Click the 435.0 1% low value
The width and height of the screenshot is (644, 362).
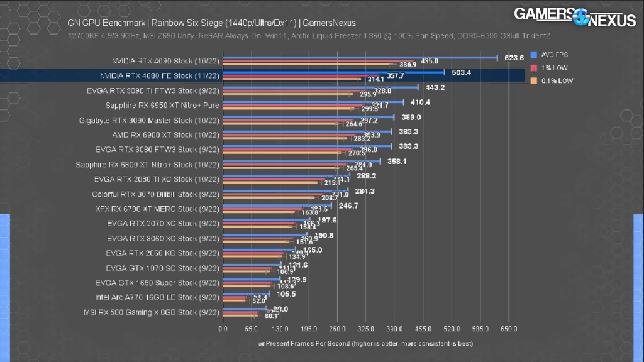[x=430, y=61]
